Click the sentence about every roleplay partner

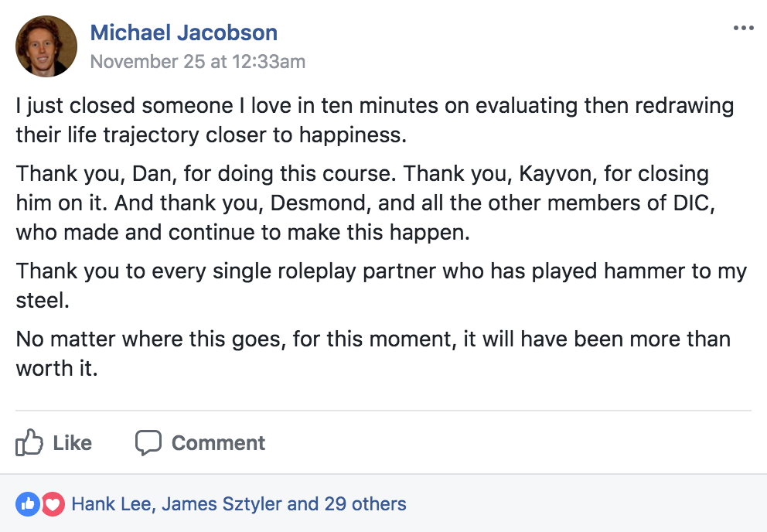[381, 285]
